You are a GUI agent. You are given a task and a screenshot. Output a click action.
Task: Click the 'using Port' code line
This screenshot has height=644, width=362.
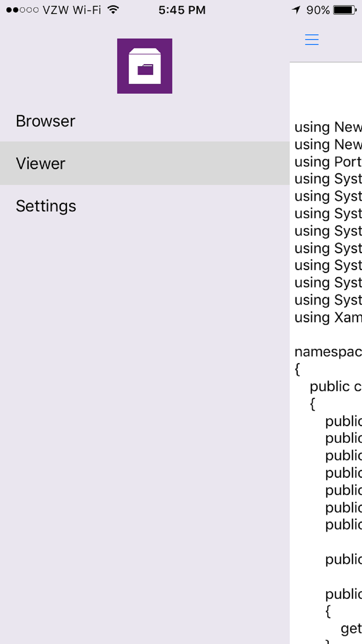328,162
